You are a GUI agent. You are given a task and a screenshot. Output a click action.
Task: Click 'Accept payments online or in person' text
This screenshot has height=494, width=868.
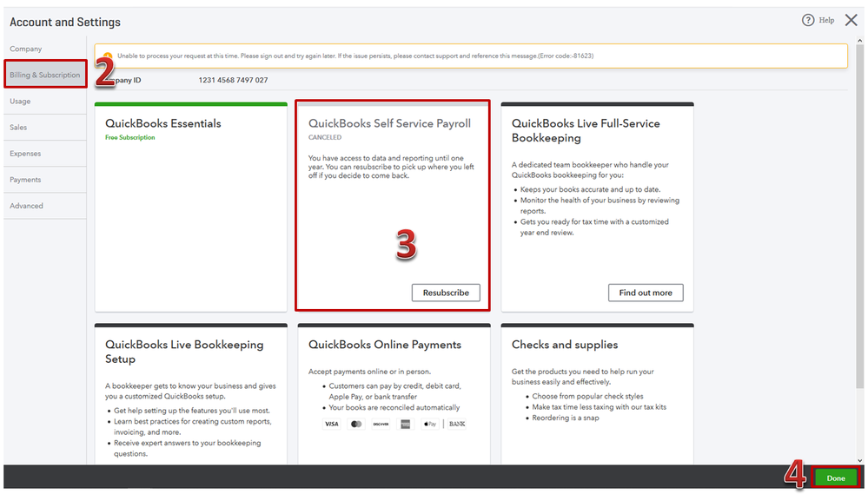click(x=369, y=372)
